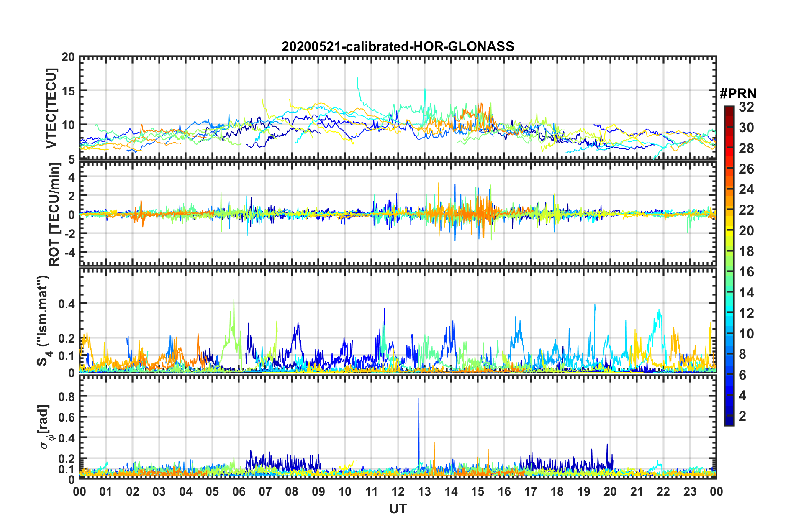The height and width of the screenshot is (532, 796).
Task: Click x-axis hour tick label 11
Action: [x=372, y=491]
